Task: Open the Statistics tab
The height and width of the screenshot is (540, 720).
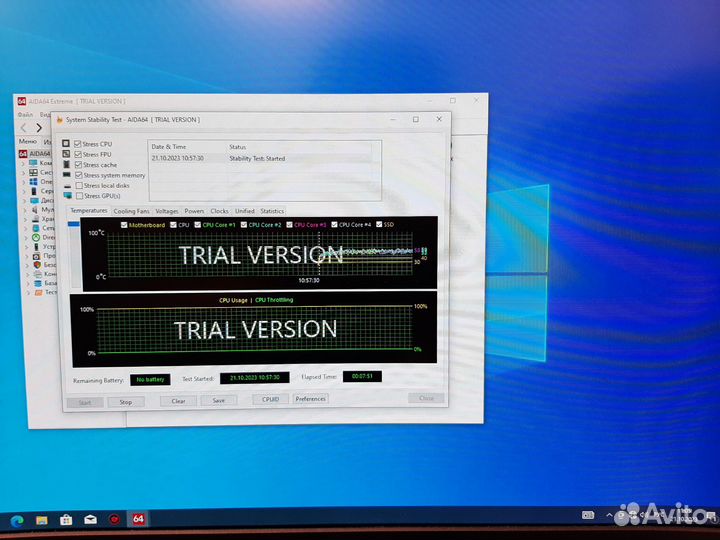Action: [x=272, y=211]
